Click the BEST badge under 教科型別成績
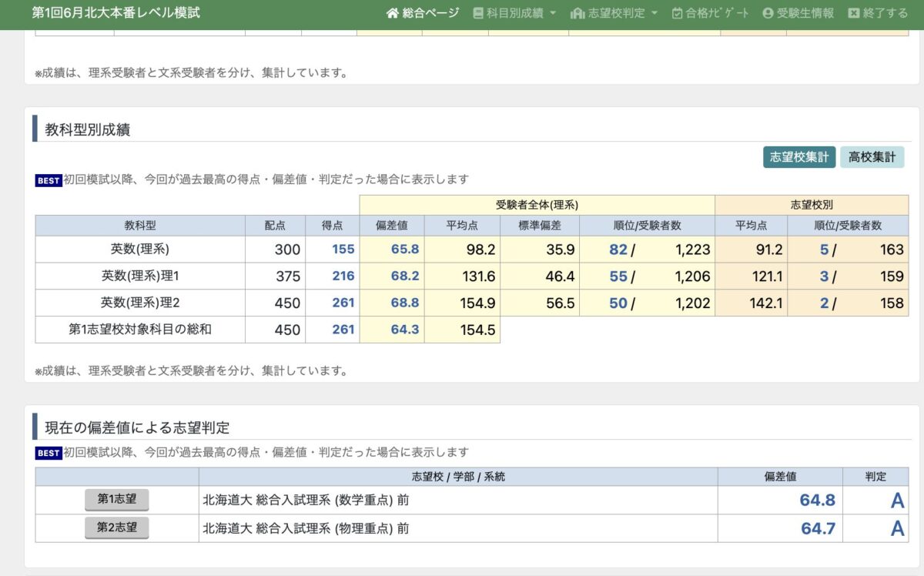The width and height of the screenshot is (924, 576). pyautogui.click(x=49, y=180)
